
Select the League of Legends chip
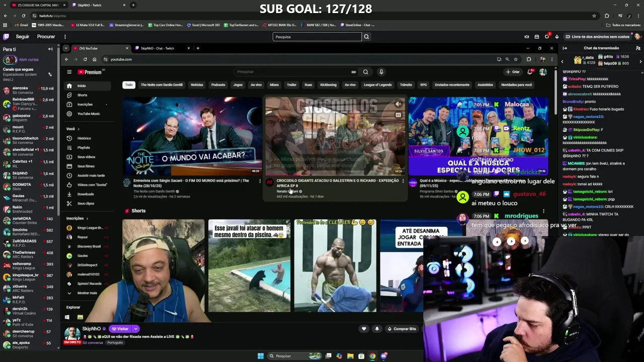point(377,85)
